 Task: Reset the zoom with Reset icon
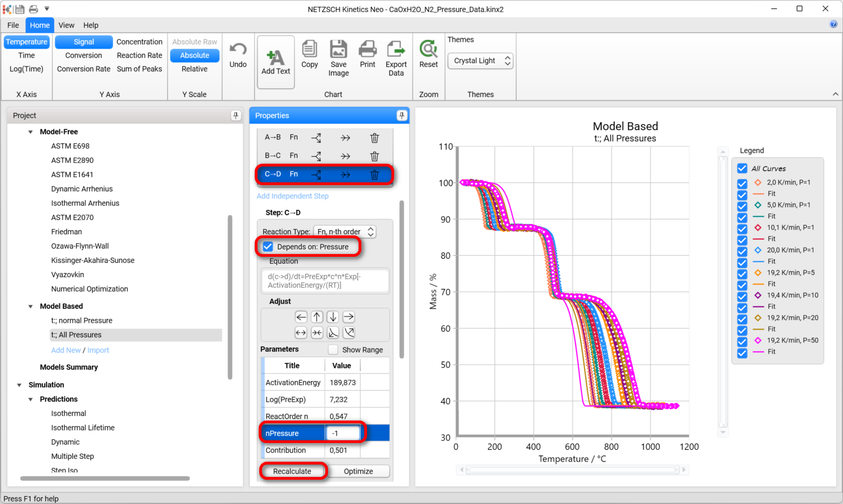(429, 49)
